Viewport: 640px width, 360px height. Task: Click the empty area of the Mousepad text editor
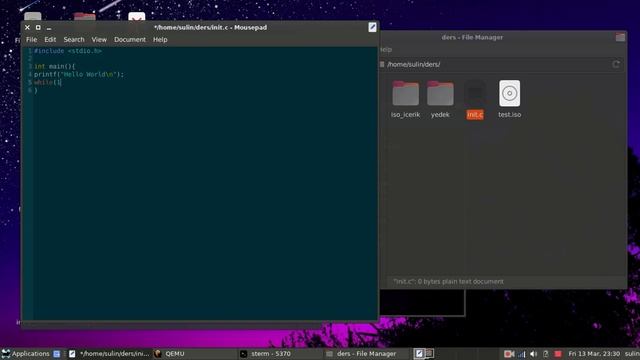[x=204, y=204]
